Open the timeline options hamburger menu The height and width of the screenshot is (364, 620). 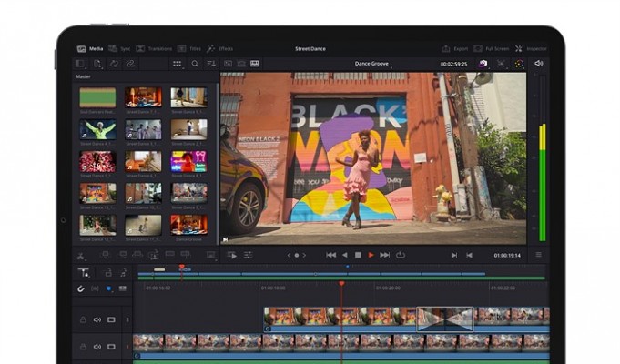(539, 255)
